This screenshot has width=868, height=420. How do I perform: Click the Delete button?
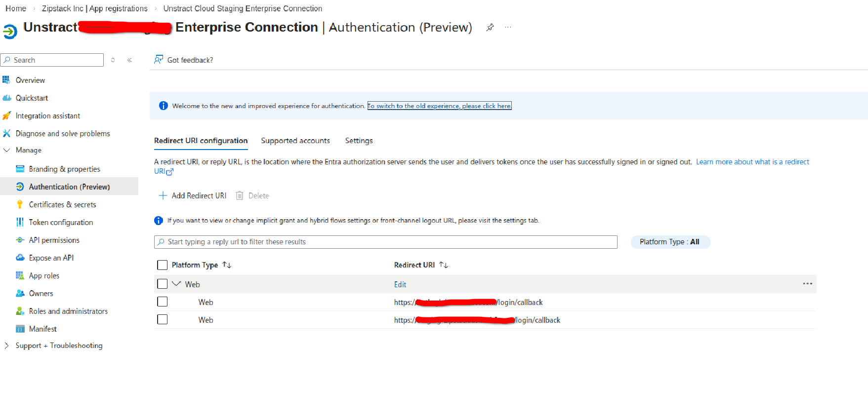[252, 195]
